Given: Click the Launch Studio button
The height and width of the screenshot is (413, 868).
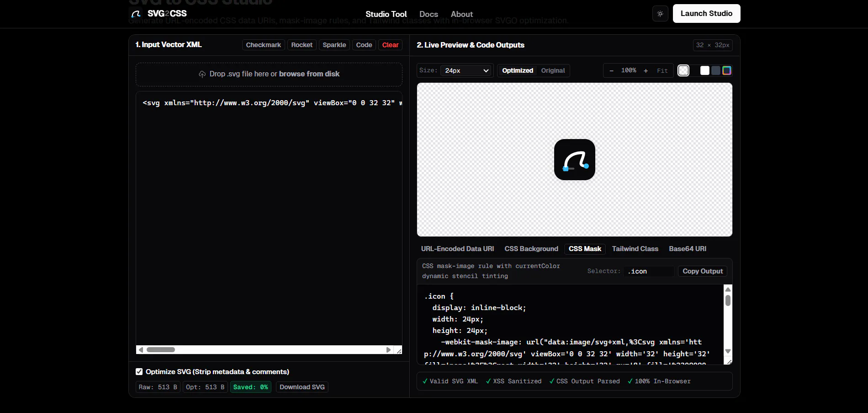Looking at the screenshot, I should pyautogui.click(x=706, y=13).
